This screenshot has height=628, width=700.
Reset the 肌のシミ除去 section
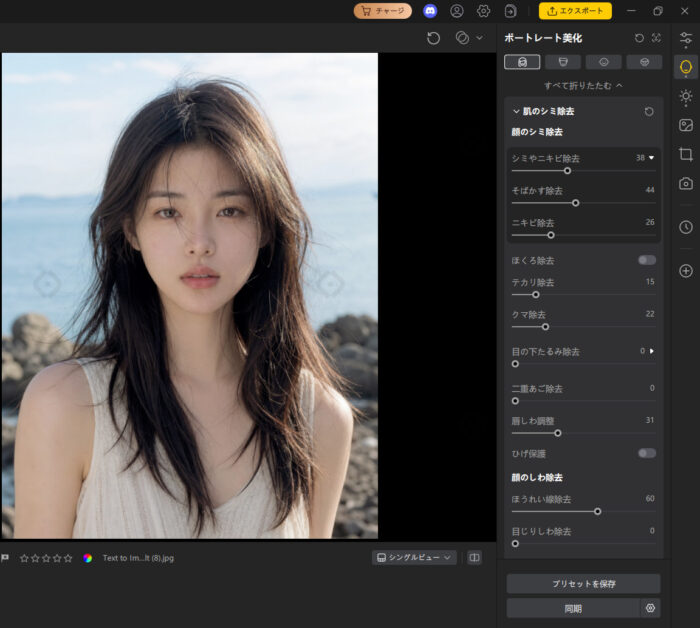[649, 112]
